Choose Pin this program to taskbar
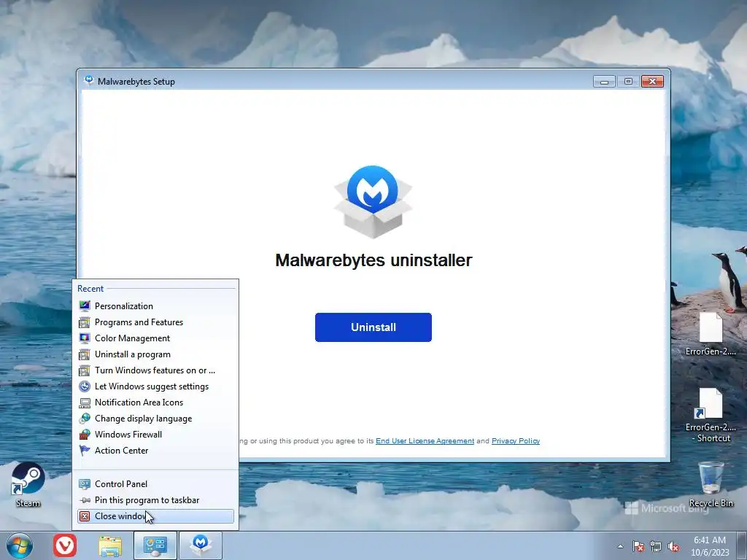The width and height of the screenshot is (747, 560). point(155,500)
